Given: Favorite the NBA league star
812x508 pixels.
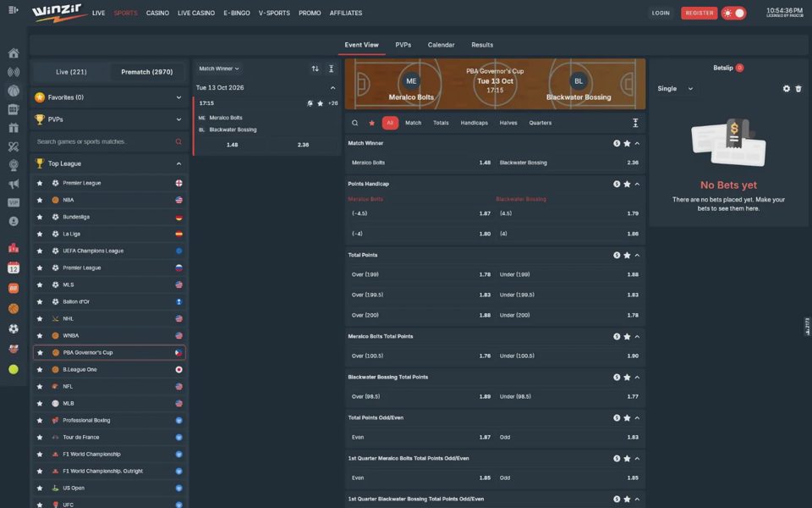Looking at the screenshot, I should point(40,200).
